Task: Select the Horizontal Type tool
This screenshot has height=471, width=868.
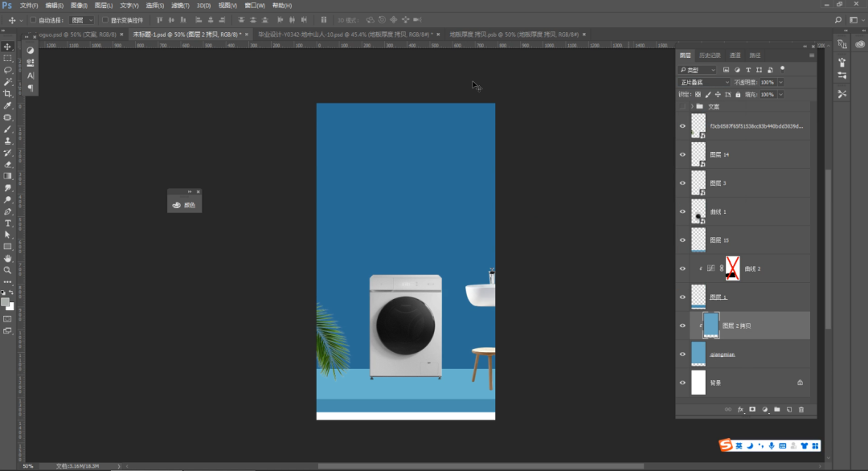Action: [8, 223]
